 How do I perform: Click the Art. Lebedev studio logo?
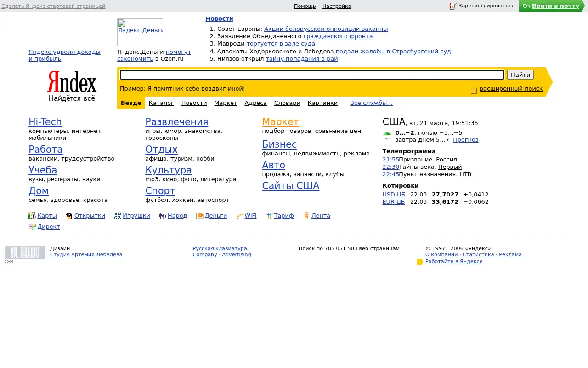(x=25, y=253)
